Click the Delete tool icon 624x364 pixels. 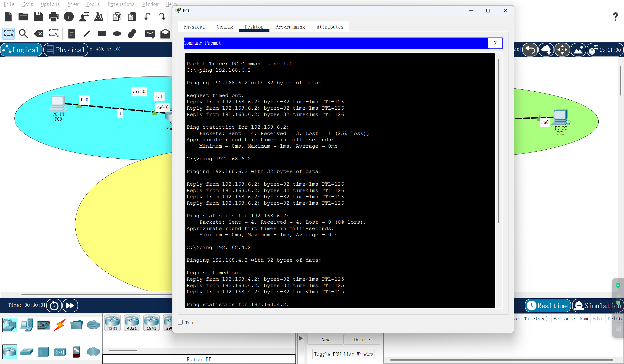tap(39, 33)
